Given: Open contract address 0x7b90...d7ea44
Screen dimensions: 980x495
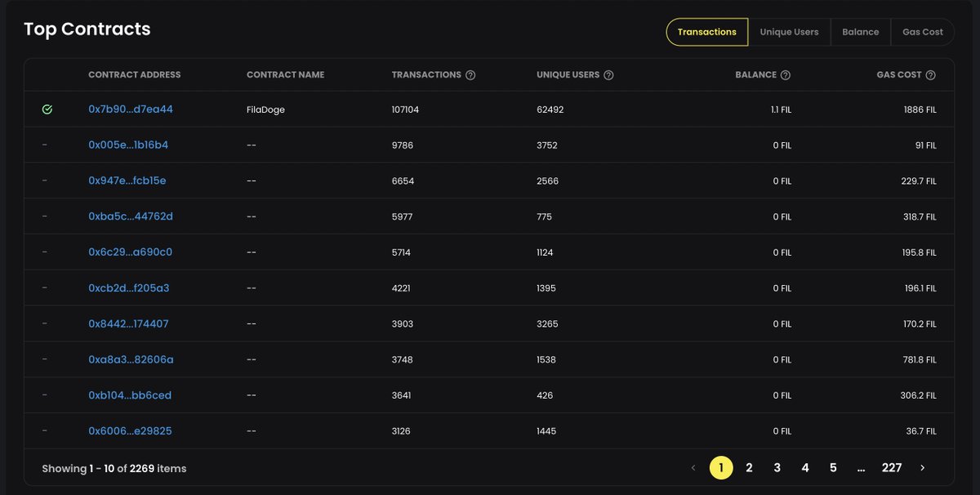Looking at the screenshot, I should (131, 109).
